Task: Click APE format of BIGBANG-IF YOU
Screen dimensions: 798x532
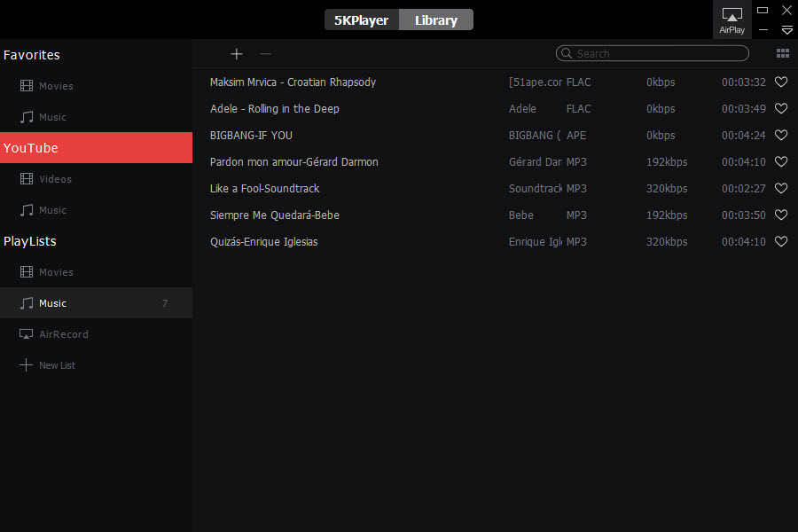Action: tap(576, 135)
